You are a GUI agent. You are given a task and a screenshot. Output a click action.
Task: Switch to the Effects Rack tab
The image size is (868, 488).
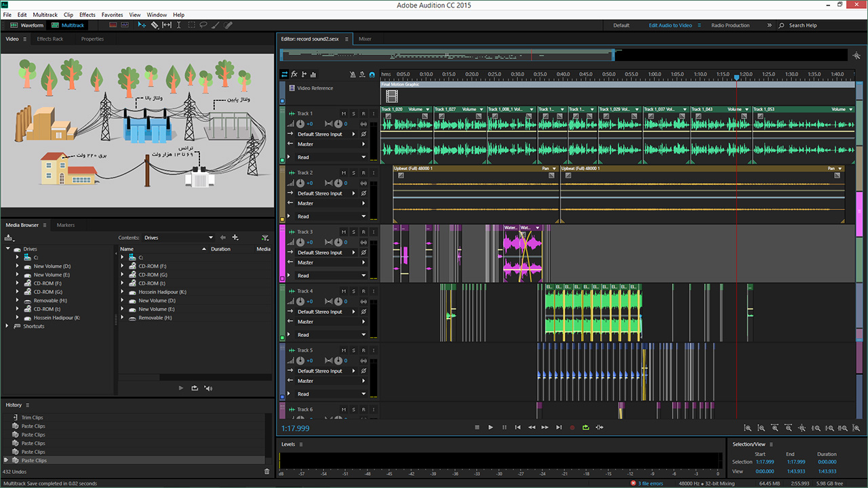pyautogui.click(x=50, y=39)
